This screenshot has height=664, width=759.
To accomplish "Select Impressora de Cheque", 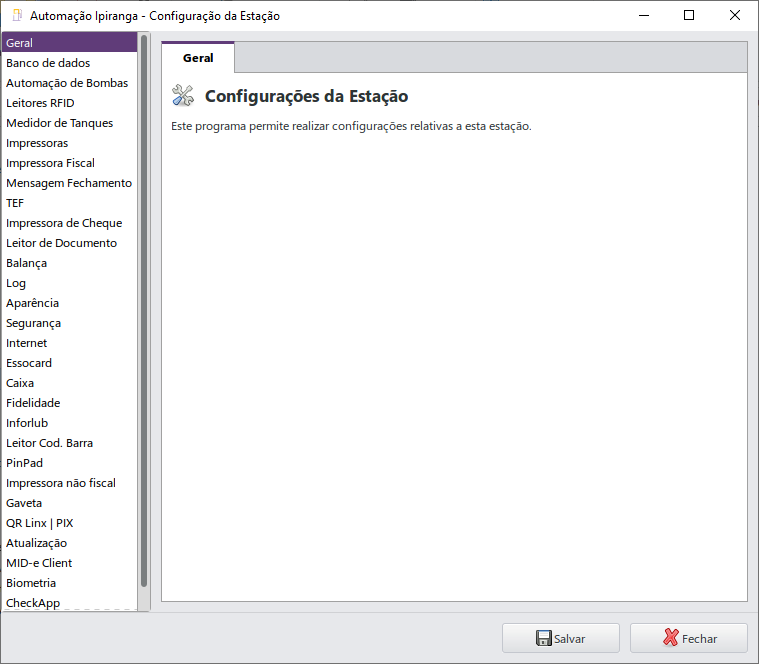I will (70, 223).
